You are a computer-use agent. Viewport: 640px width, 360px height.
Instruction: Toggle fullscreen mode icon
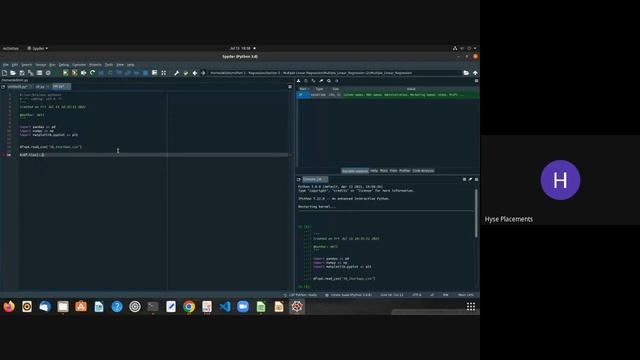[x=164, y=73]
